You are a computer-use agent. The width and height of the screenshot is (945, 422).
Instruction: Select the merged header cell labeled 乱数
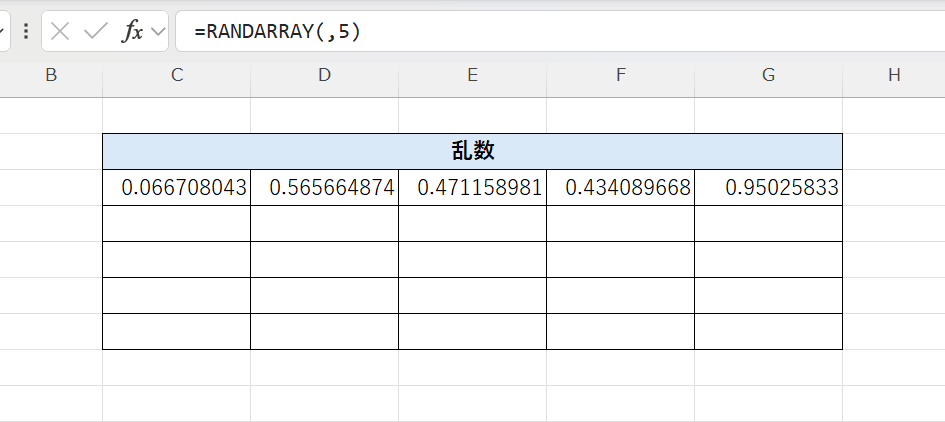pos(472,151)
